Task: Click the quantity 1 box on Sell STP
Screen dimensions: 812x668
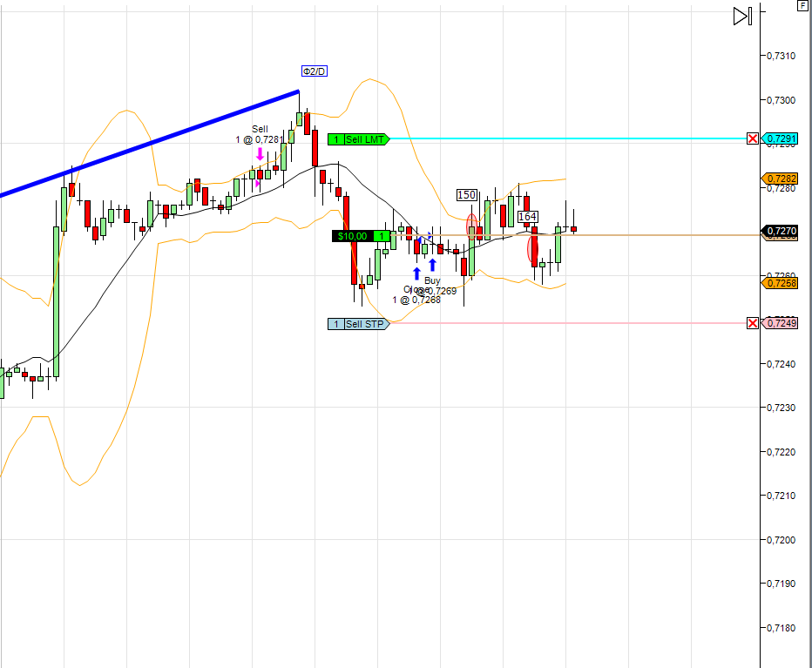Action: click(x=336, y=324)
